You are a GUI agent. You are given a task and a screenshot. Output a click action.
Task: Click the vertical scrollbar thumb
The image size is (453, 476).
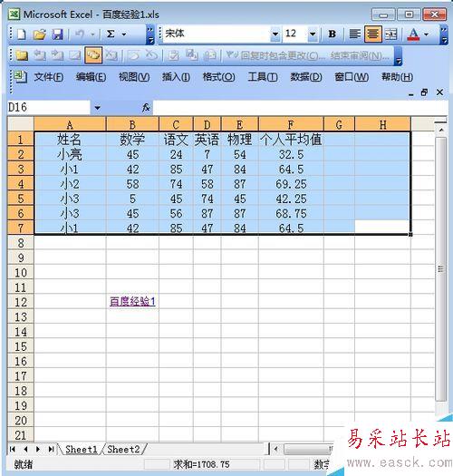[441, 269]
